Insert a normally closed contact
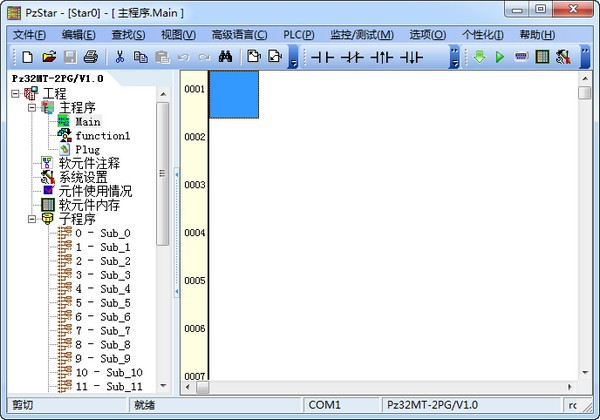 [352, 57]
